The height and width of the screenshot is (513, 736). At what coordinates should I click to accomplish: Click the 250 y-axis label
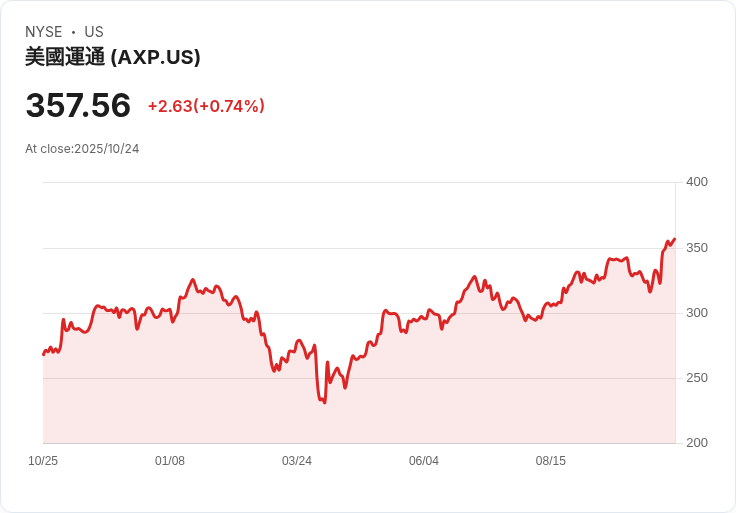pyautogui.click(x=696, y=378)
